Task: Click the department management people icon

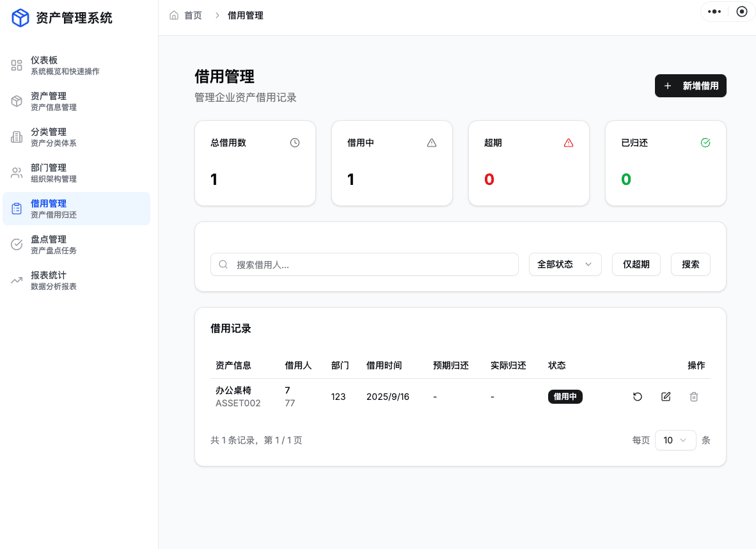Action: [x=17, y=173]
